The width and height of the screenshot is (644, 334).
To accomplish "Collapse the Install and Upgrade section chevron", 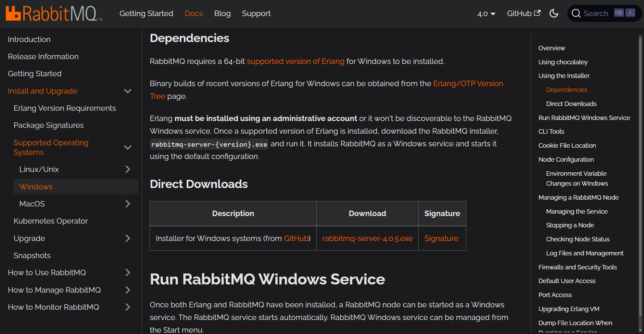I will click(128, 91).
